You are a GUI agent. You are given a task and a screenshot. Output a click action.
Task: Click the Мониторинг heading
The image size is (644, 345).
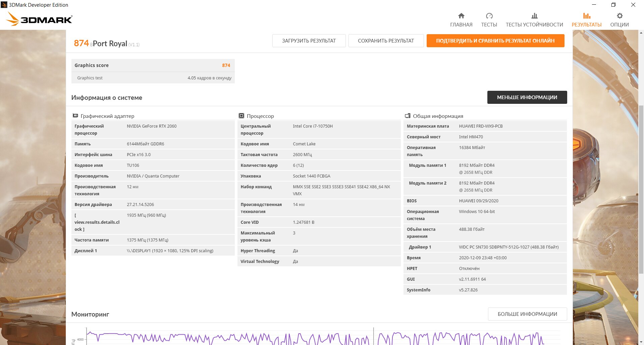90,314
